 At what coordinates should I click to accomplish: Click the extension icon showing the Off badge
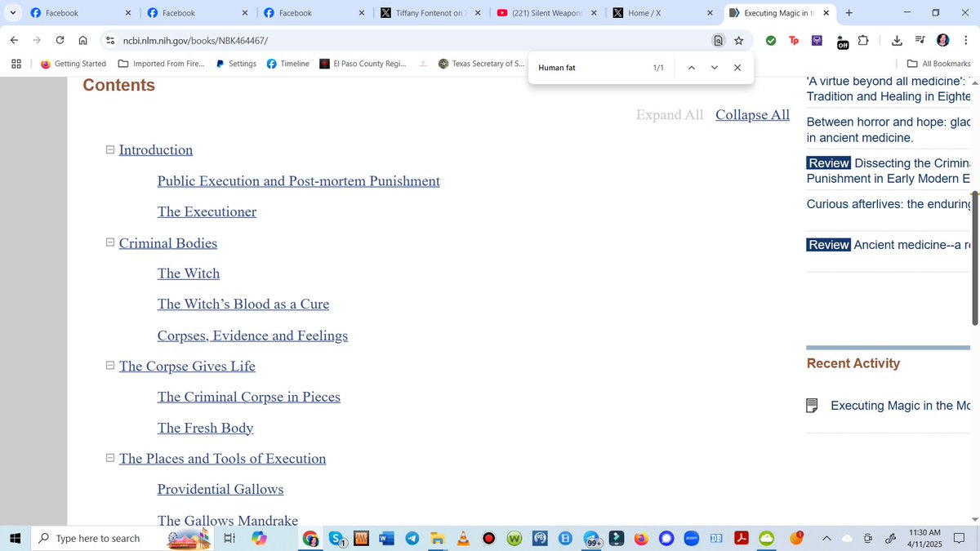(840, 42)
